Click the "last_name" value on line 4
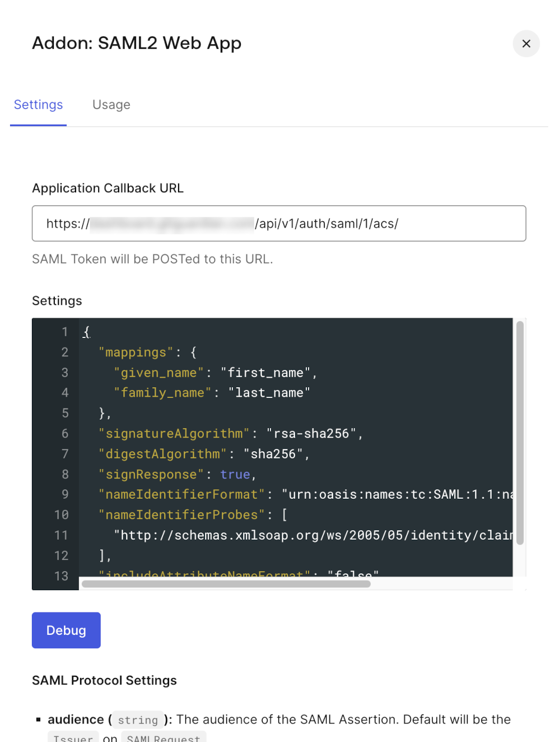The width and height of the screenshot is (560, 742). coord(269,393)
